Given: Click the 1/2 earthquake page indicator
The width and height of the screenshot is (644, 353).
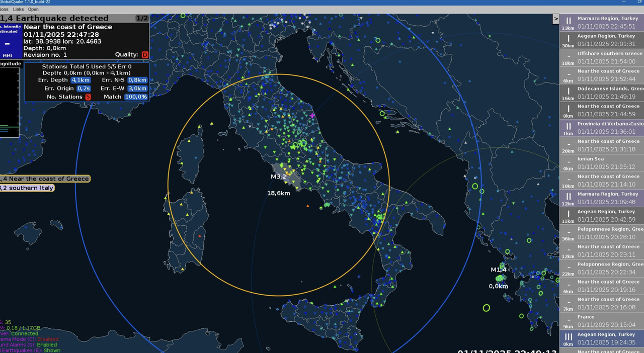Looking at the screenshot, I should click(141, 18).
